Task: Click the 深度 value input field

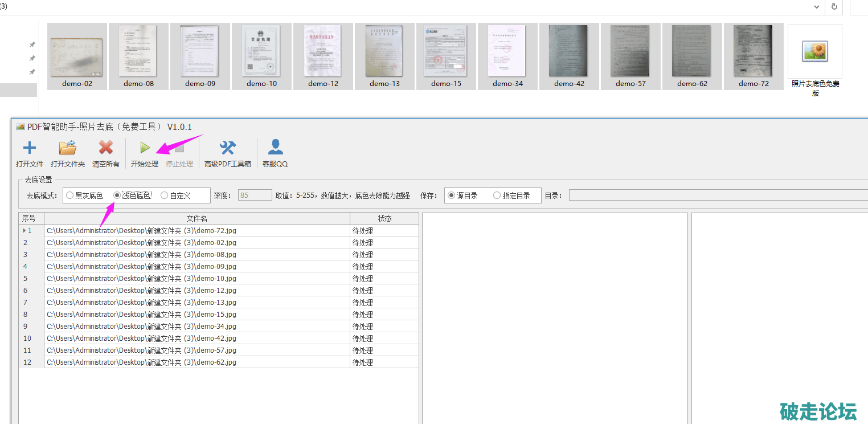Action: [x=255, y=195]
